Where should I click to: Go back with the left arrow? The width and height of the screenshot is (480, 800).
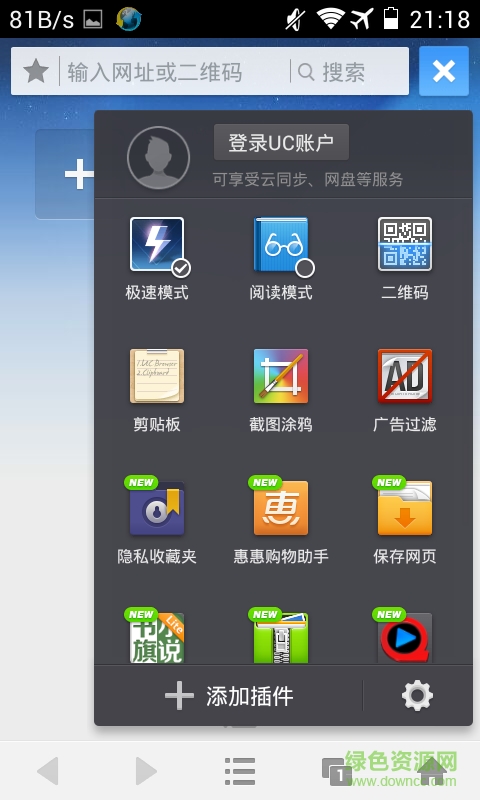click(48, 770)
